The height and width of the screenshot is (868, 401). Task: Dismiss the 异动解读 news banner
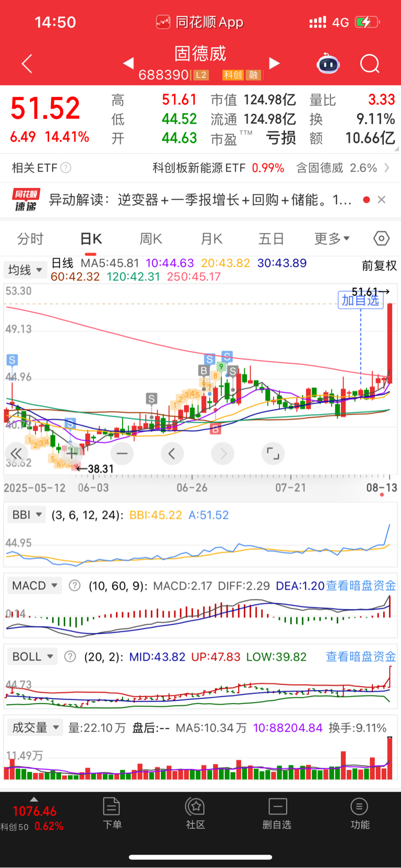[382, 200]
